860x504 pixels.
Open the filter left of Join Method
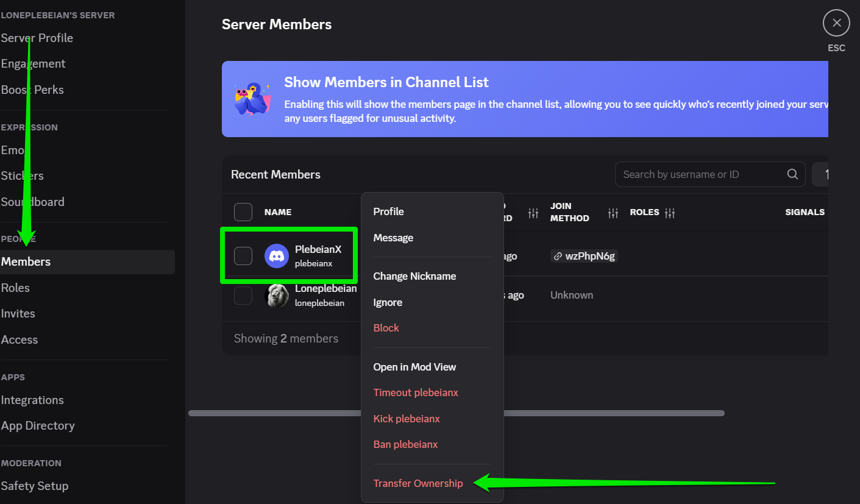pos(533,213)
